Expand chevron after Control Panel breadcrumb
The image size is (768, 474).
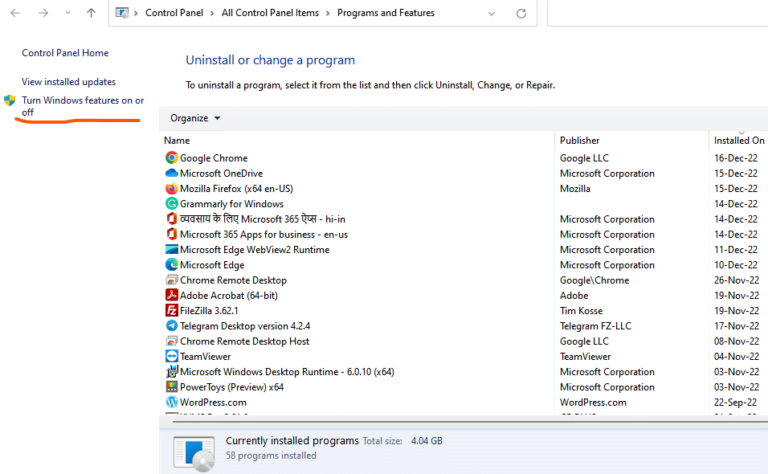coord(212,13)
